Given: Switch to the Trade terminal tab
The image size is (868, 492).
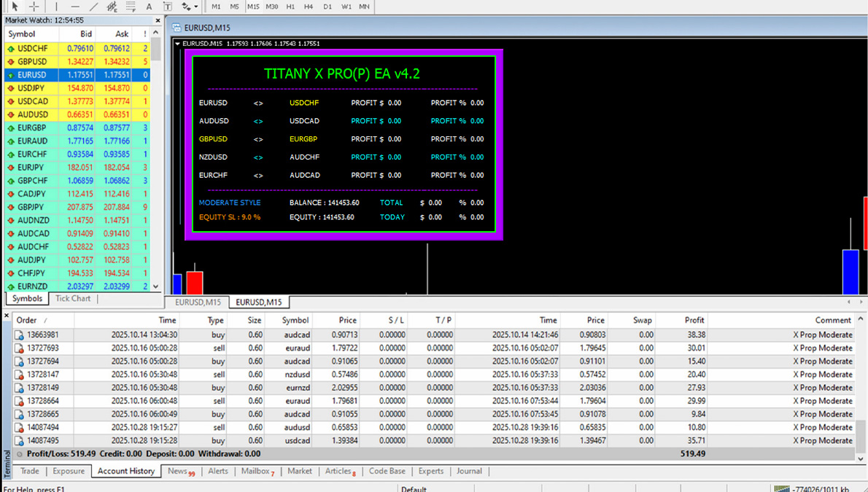Looking at the screenshot, I should [x=30, y=472].
